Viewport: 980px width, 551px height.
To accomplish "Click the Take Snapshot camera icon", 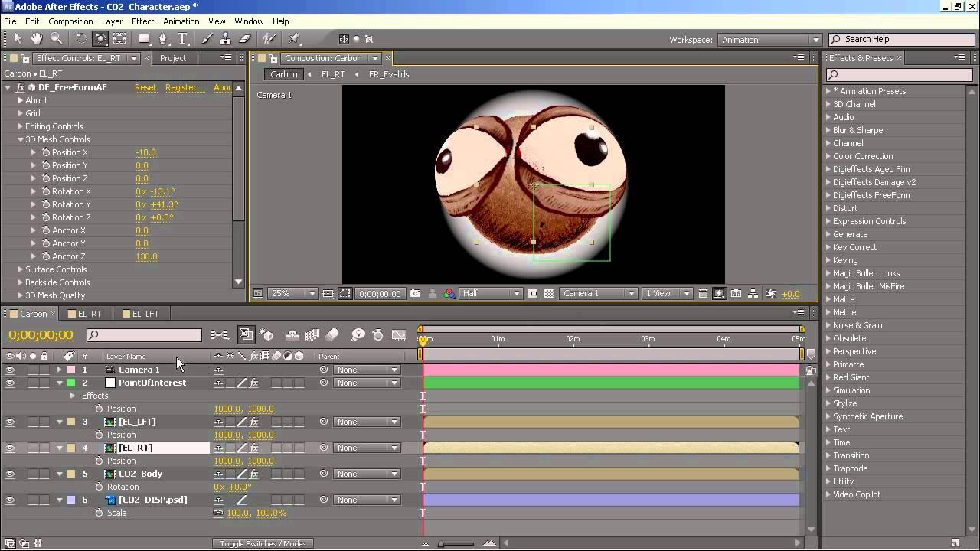I will tap(416, 293).
